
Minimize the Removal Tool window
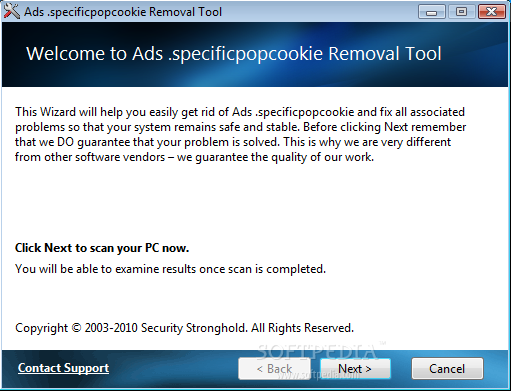[x=432, y=12]
